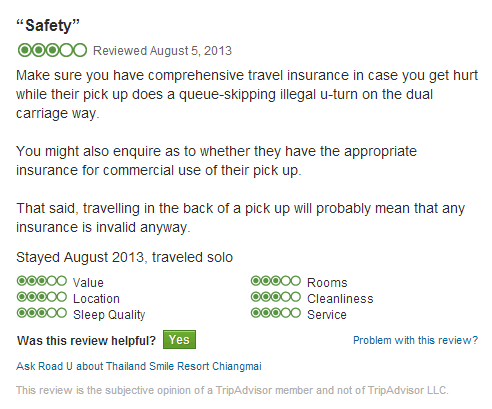Click the Value rating bubbles
The image size is (492, 409).
(x=42, y=281)
